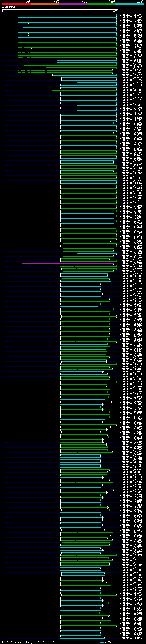Select the orange ~40% identity legend bar

click(x=45, y=4)
